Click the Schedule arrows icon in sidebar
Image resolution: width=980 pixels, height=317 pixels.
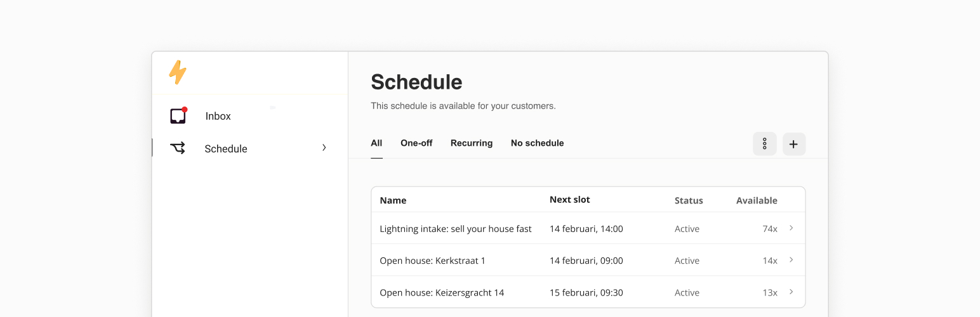point(178,148)
